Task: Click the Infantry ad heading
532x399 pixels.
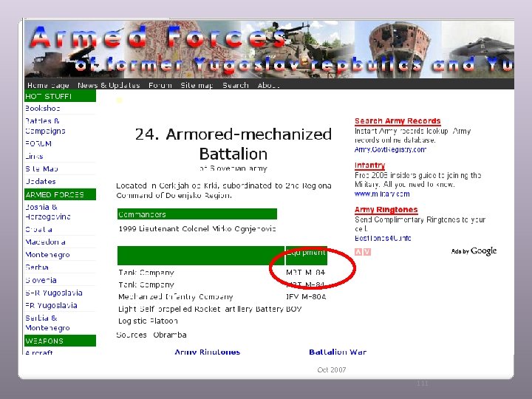Action: pyautogui.click(x=370, y=166)
